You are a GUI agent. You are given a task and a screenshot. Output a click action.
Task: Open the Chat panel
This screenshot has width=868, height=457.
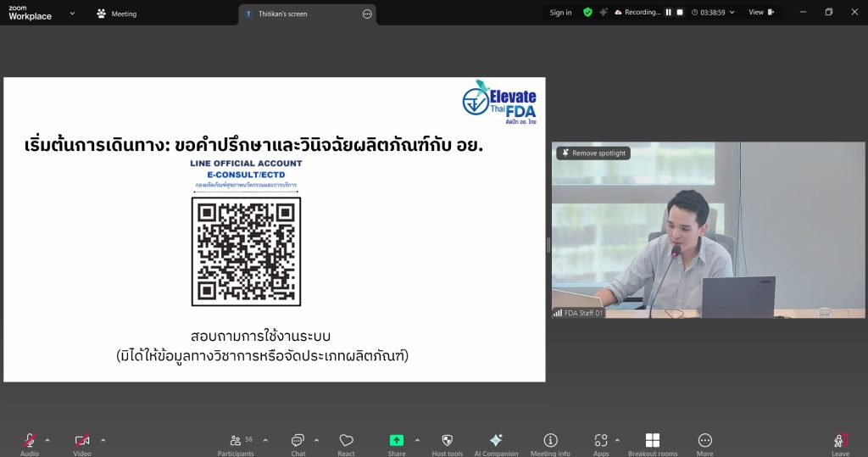(298, 443)
